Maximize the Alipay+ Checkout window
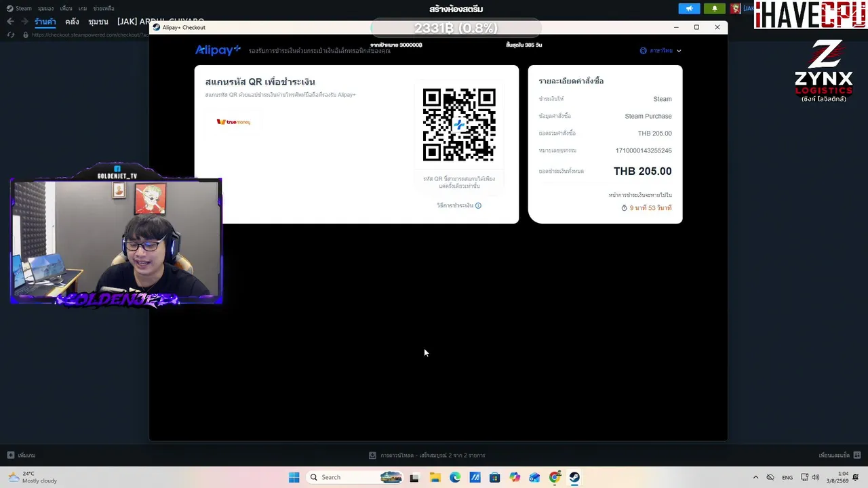868x488 pixels. coord(696,27)
